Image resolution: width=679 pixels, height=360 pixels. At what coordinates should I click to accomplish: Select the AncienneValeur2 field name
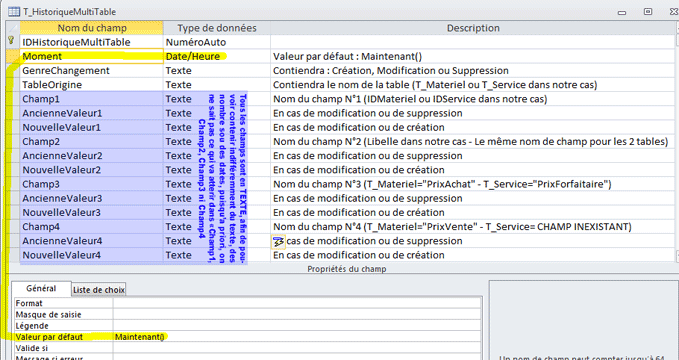pyautogui.click(x=92, y=156)
